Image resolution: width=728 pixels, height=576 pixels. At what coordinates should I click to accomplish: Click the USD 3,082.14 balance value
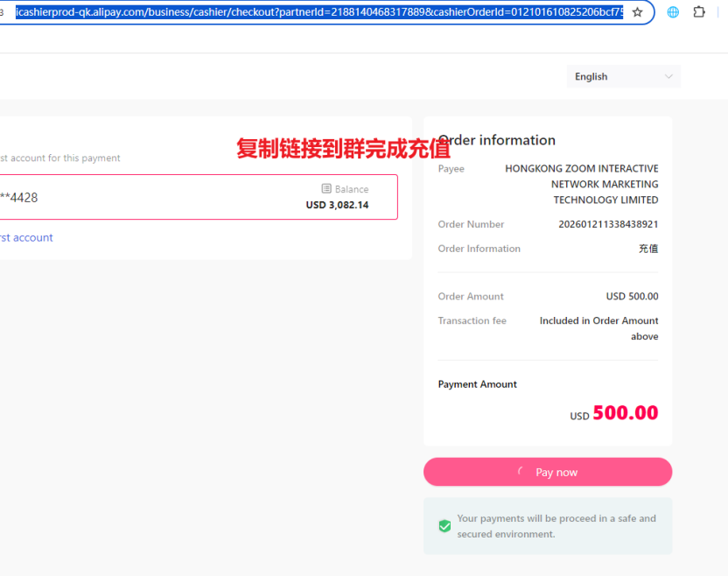337,205
